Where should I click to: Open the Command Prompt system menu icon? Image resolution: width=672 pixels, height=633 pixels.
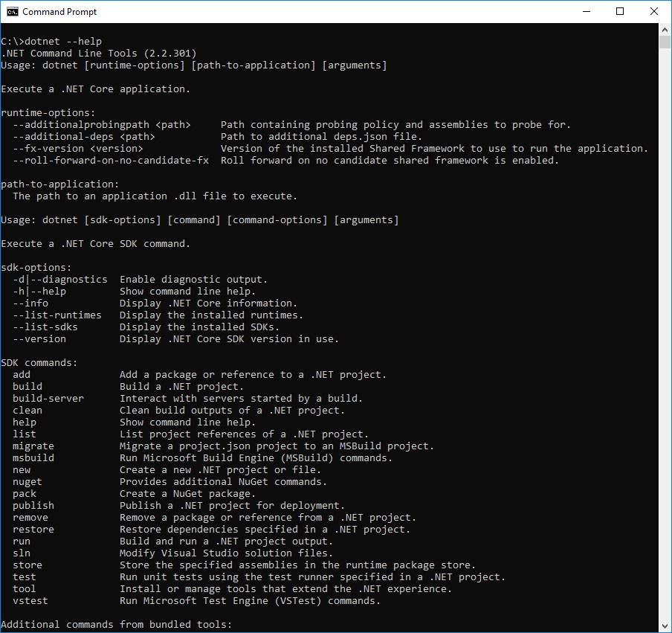pos(13,12)
